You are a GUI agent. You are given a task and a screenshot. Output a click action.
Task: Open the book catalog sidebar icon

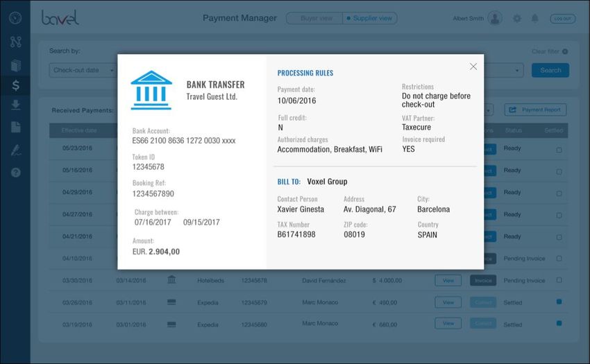point(15,65)
